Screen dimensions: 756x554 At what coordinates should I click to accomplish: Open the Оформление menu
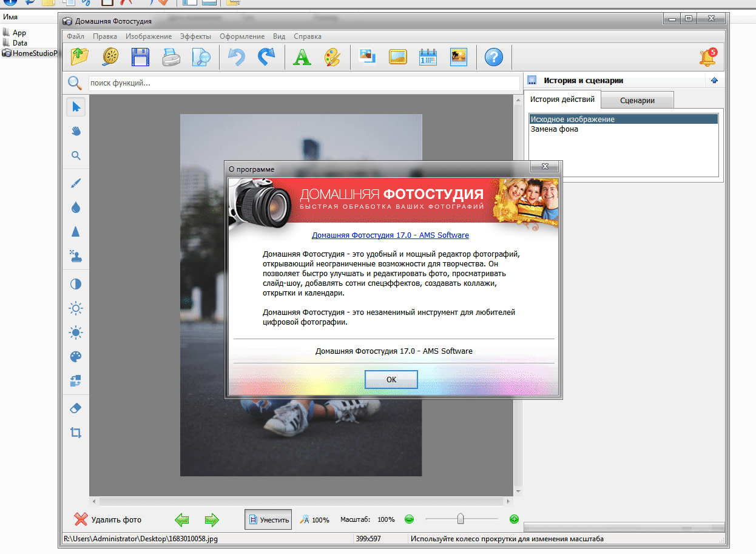pyautogui.click(x=242, y=36)
